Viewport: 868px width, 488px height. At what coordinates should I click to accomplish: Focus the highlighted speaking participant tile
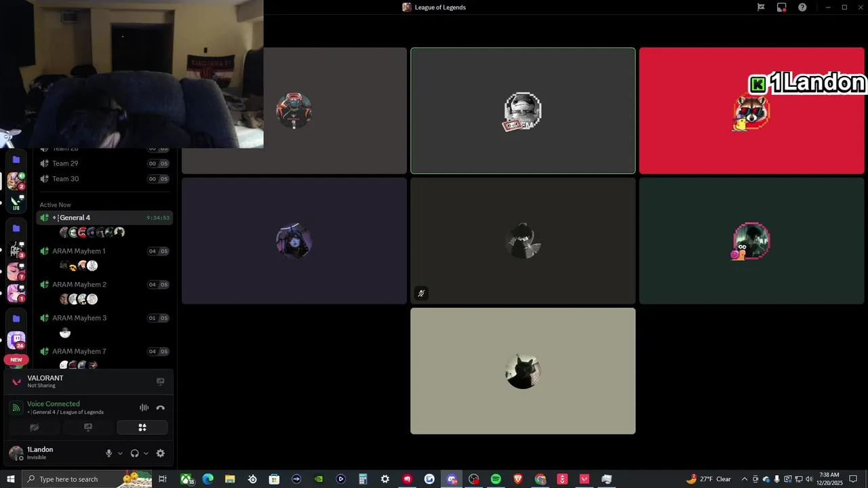pyautogui.click(x=523, y=110)
